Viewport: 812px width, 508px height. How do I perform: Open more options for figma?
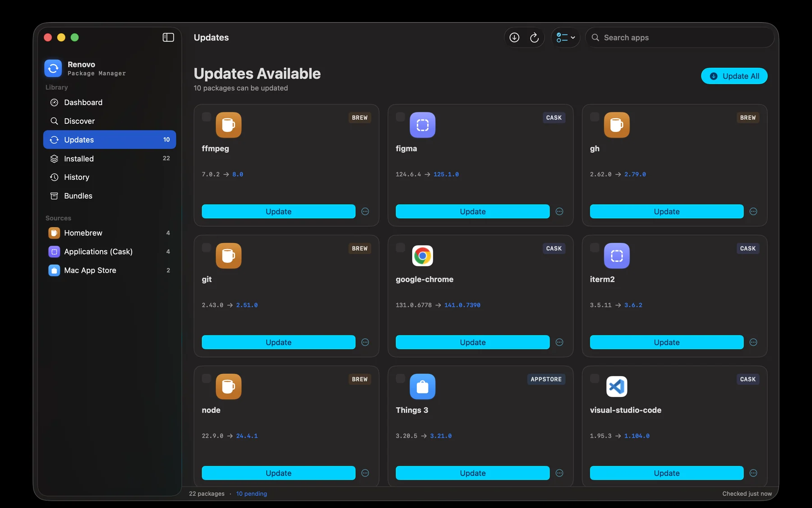click(x=559, y=211)
